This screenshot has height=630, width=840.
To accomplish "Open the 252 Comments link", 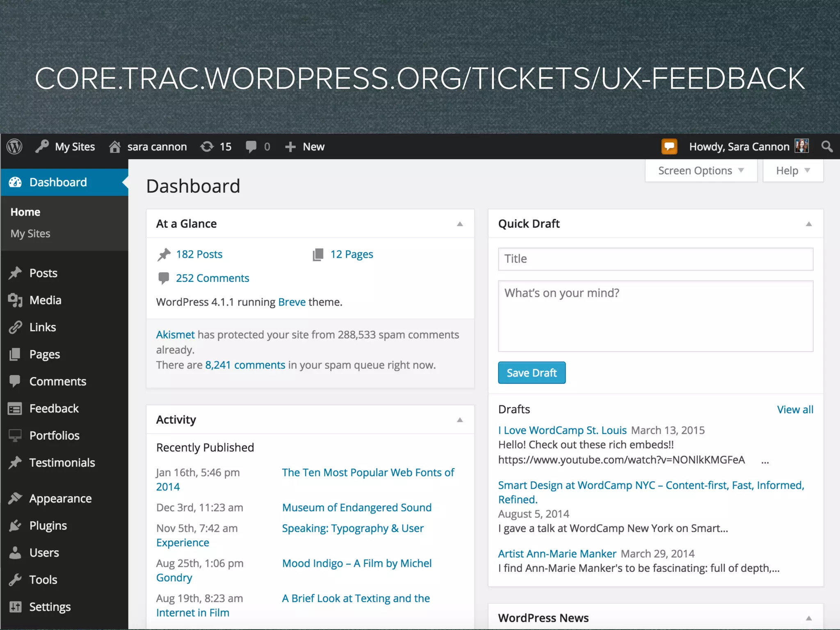I will (212, 278).
